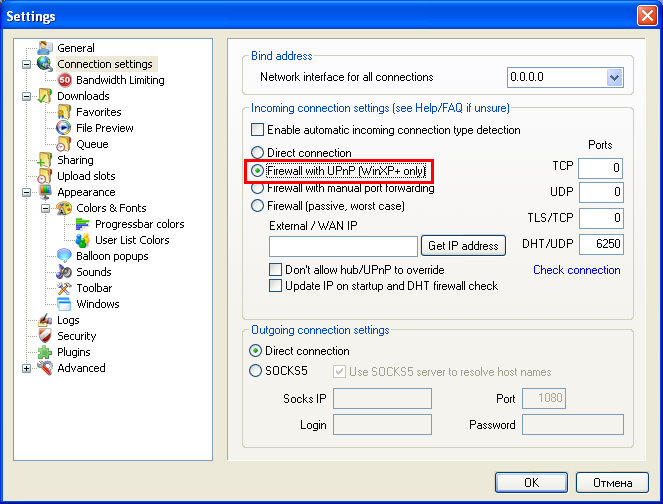Open the Sounds settings page
663x504 pixels.
pyautogui.click(x=93, y=272)
